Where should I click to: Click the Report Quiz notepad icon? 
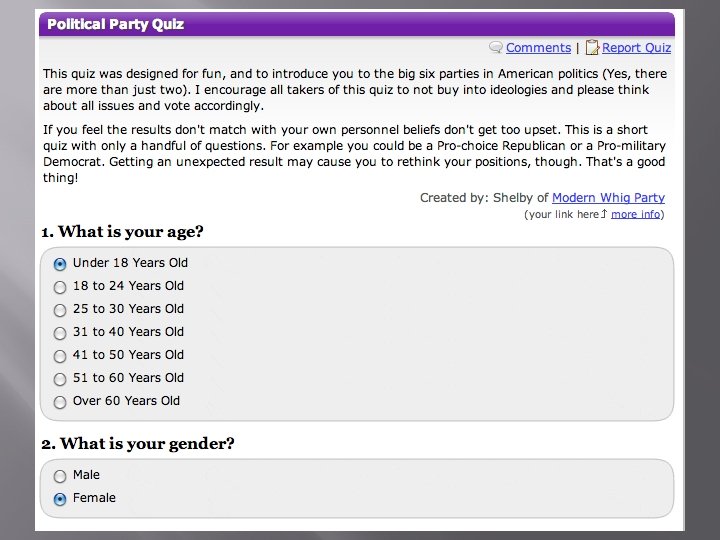point(592,48)
